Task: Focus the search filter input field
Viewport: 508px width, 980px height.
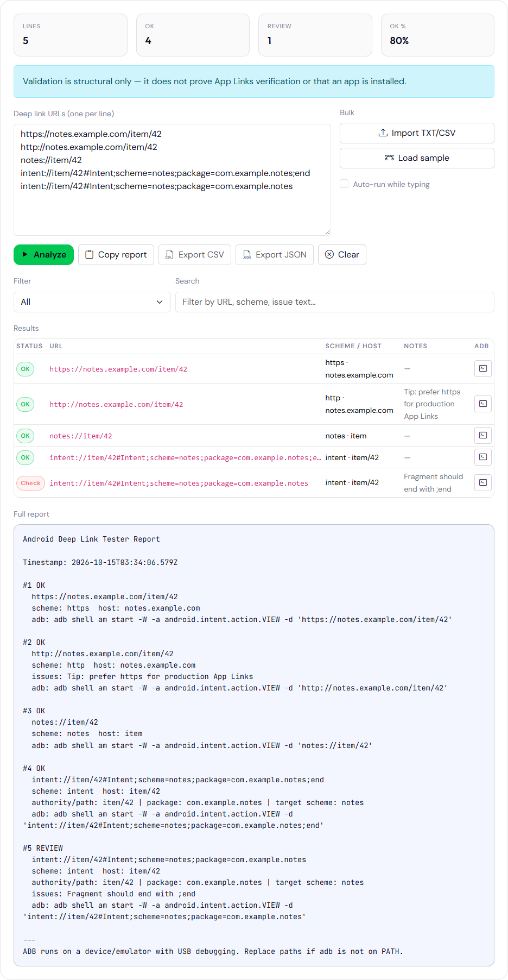Action: [334, 302]
